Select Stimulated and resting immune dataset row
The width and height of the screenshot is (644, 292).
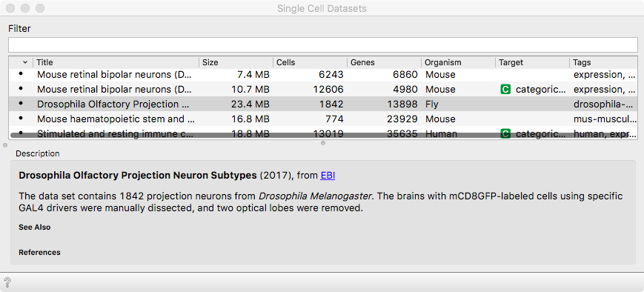point(323,133)
